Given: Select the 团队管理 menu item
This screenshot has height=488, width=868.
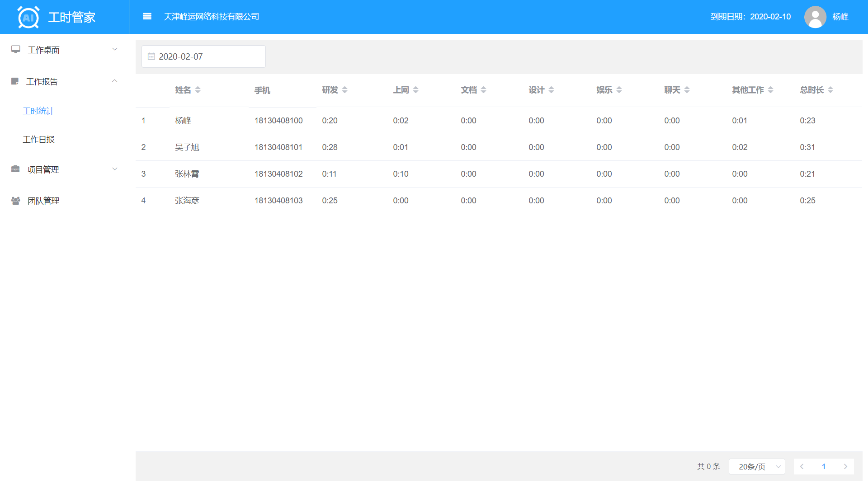Looking at the screenshot, I should tap(43, 201).
